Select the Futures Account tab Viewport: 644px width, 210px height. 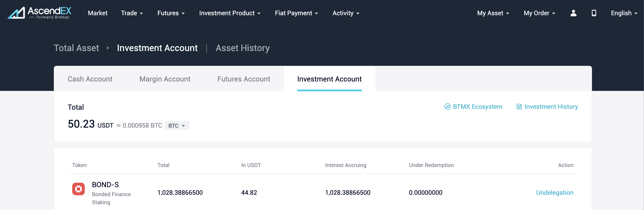244,79
